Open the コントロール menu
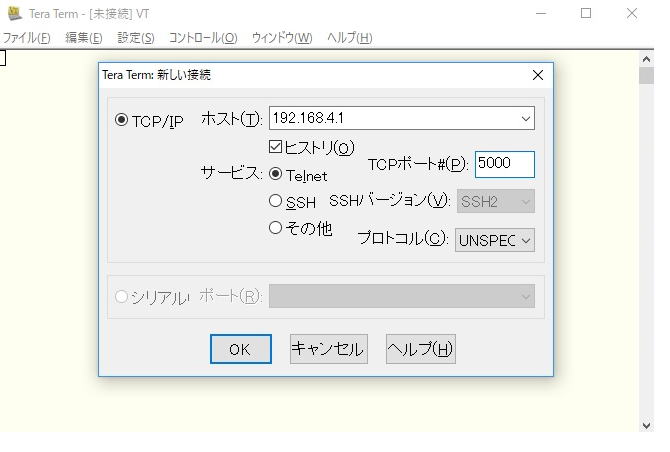670x452 pixels. tap(203, 38)
